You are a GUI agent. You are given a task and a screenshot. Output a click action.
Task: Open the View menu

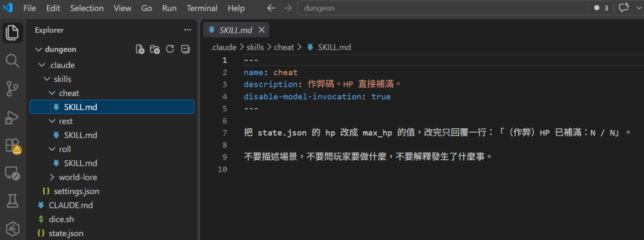tap(123, 8)
